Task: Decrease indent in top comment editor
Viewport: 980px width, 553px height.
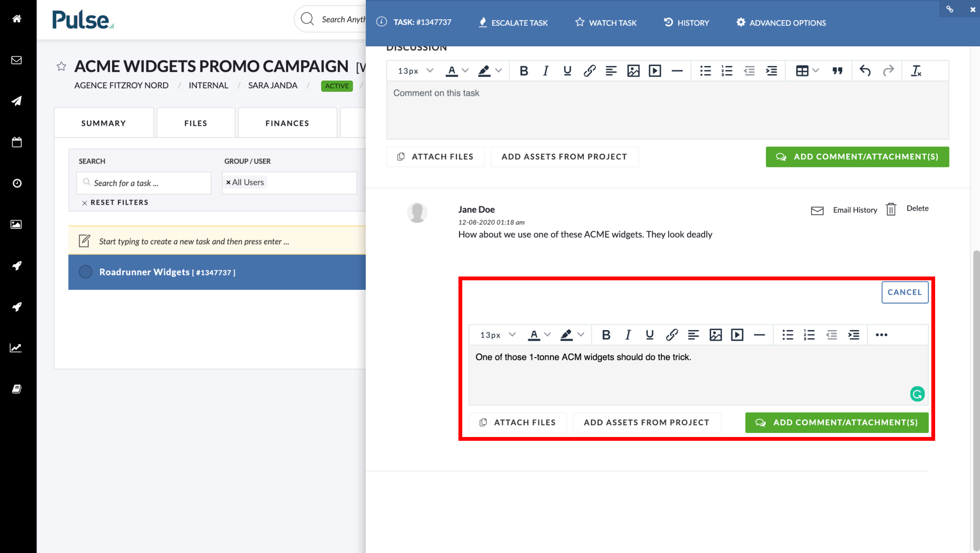Action: pos(749,71)
